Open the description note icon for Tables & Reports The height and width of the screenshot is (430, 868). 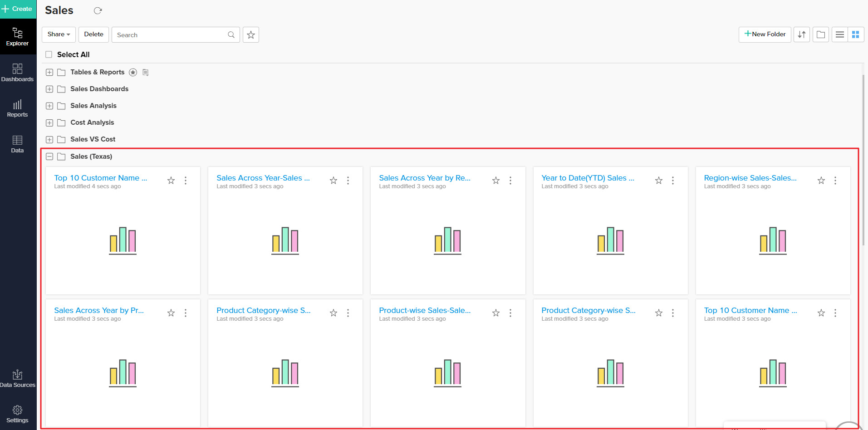coord(146,73)
